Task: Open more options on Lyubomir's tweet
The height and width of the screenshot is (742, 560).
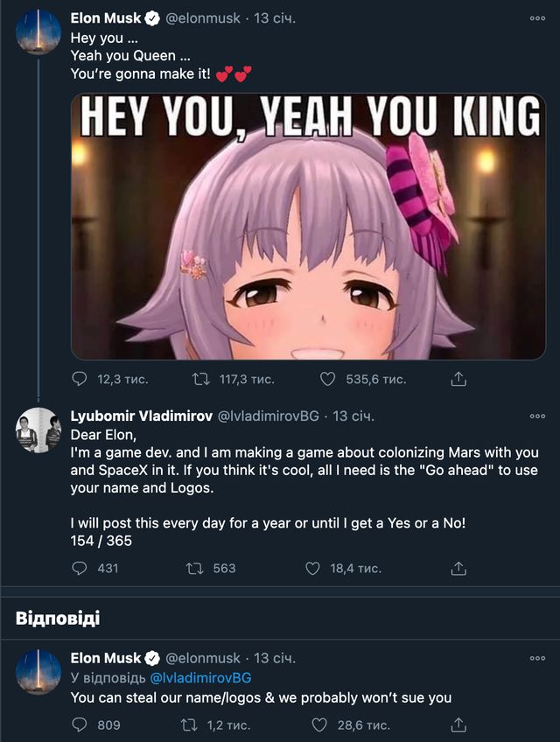Action: tap(537, 416)
